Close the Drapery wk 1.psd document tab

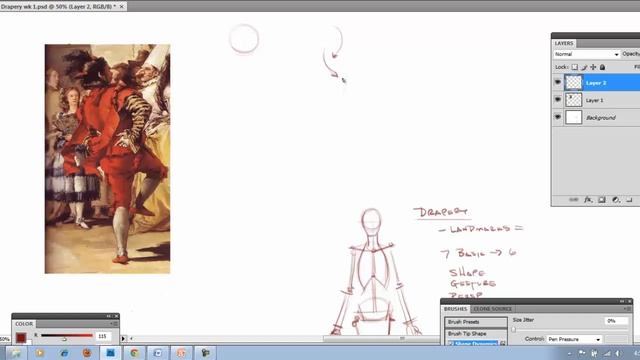coord(121,7)
